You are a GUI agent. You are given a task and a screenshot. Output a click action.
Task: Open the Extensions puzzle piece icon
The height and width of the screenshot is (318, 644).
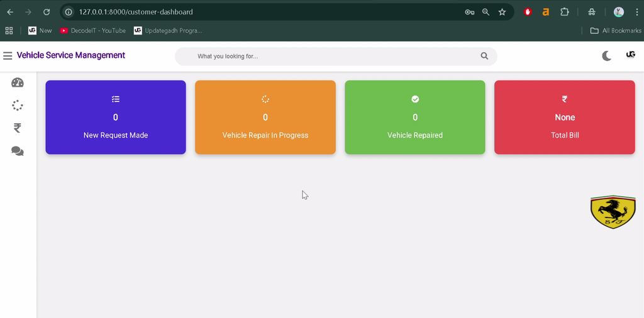click(565, 12)
